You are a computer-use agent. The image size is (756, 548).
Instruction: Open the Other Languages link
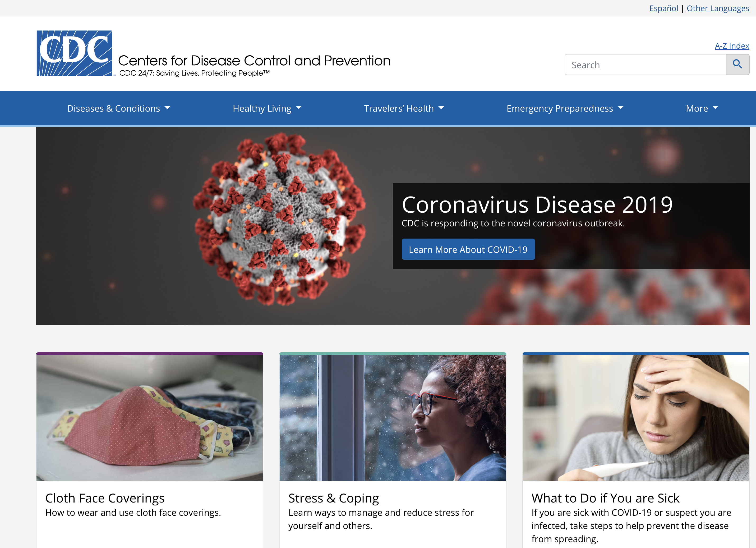pos(717,8)
